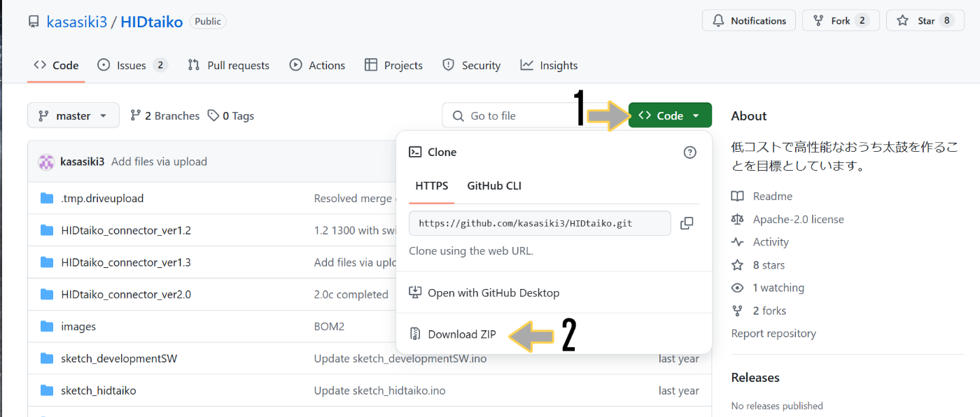Switch to the Security tab
Viewport: 980px width, 417px height.
click(x=471, y=65)
